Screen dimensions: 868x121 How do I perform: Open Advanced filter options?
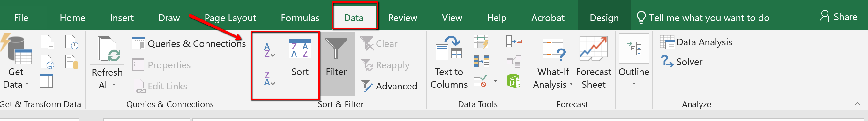[x=389, y=86]
